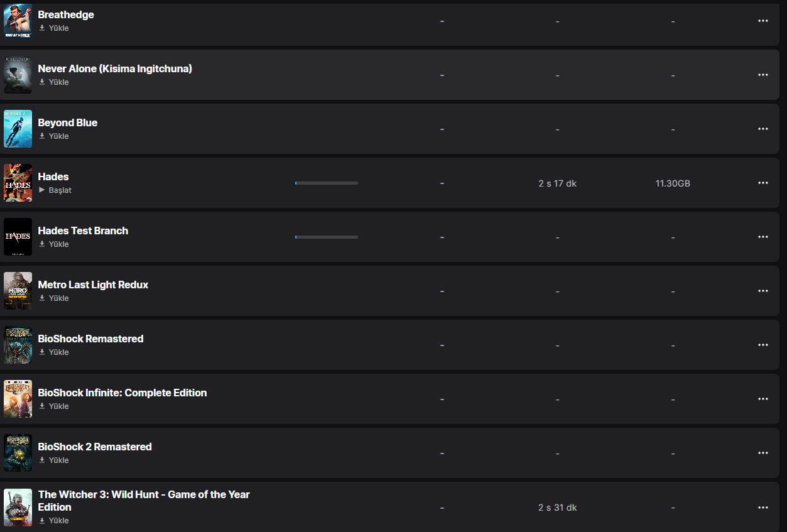Open the BioShock Remastered three-dot menu
Screen dimensions: 787x532
click(763, 345)
